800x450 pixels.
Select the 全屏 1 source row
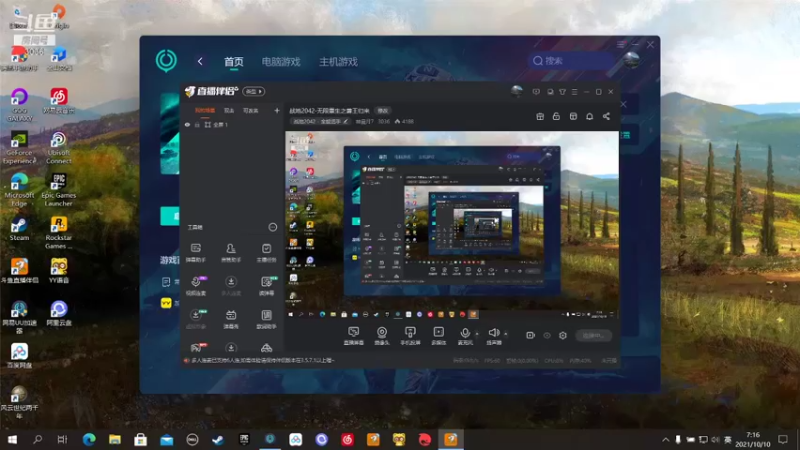232,124
